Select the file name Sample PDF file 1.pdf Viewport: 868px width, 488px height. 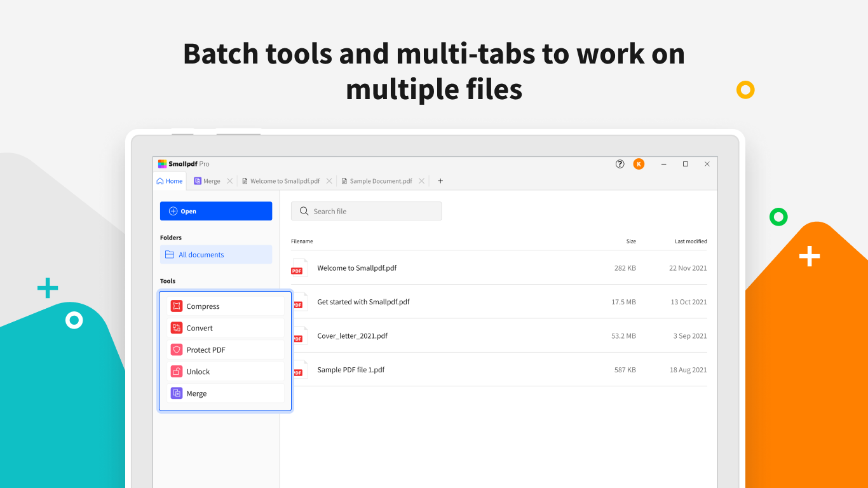coord(351,370)
